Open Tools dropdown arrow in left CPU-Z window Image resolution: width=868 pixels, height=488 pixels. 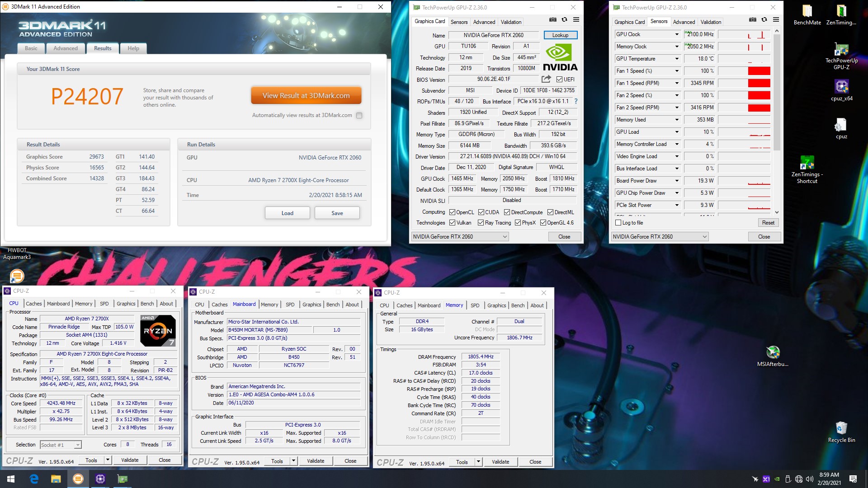(x=108, y=460)
